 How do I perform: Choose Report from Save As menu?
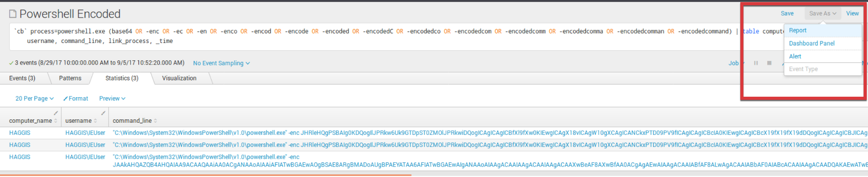(x=798, y=30)
